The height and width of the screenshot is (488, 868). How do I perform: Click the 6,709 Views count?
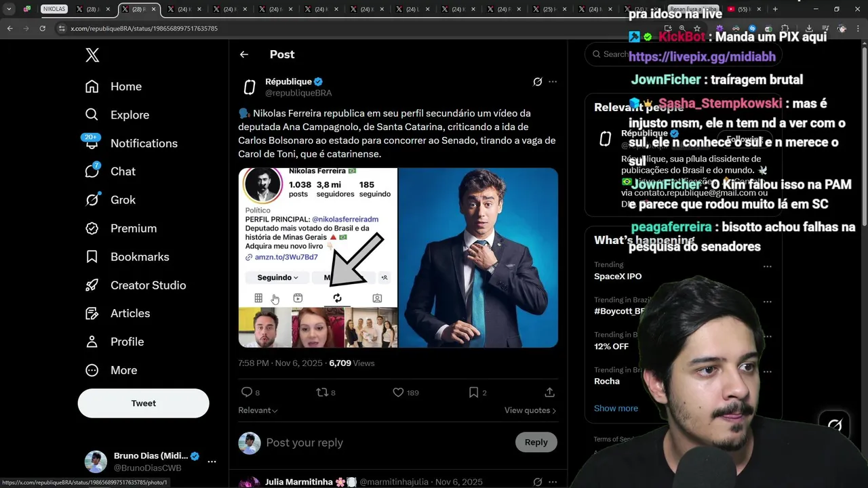351,363
